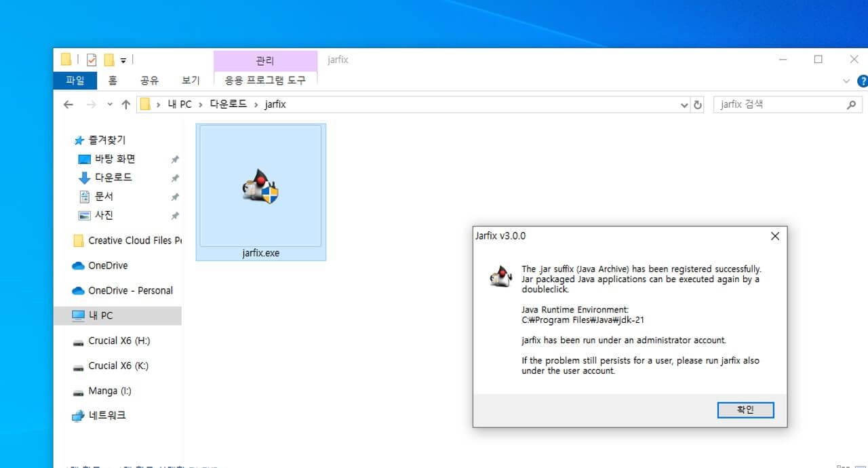868x468 pixels.
Task: Expand the address bar history dropdown
Action: pyautogui.click(x=684, y=104)
